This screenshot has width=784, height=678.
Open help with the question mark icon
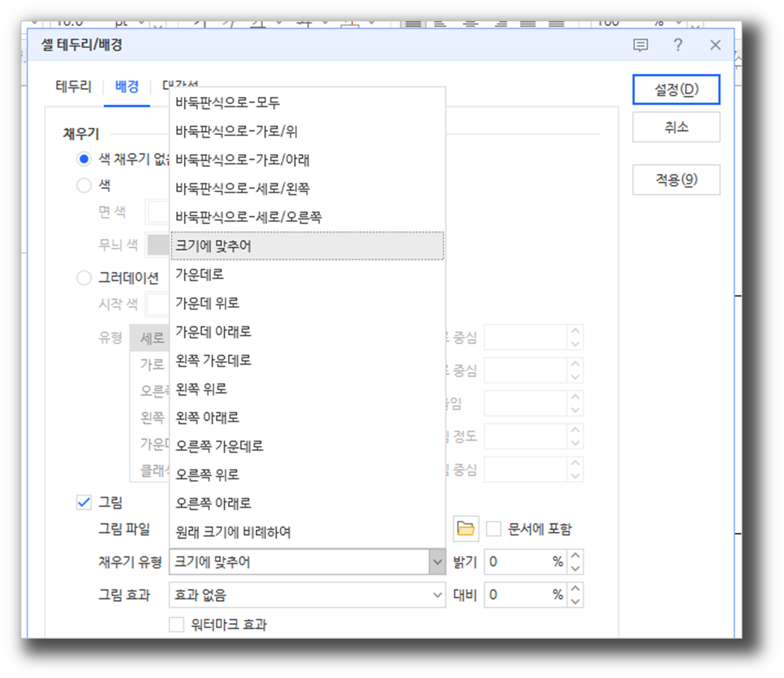pos(678,45)
